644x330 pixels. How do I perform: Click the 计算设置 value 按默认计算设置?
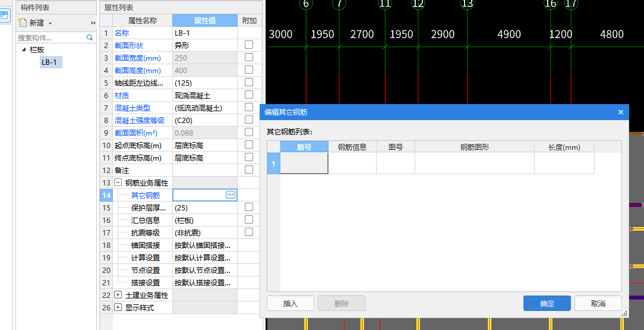205,257
